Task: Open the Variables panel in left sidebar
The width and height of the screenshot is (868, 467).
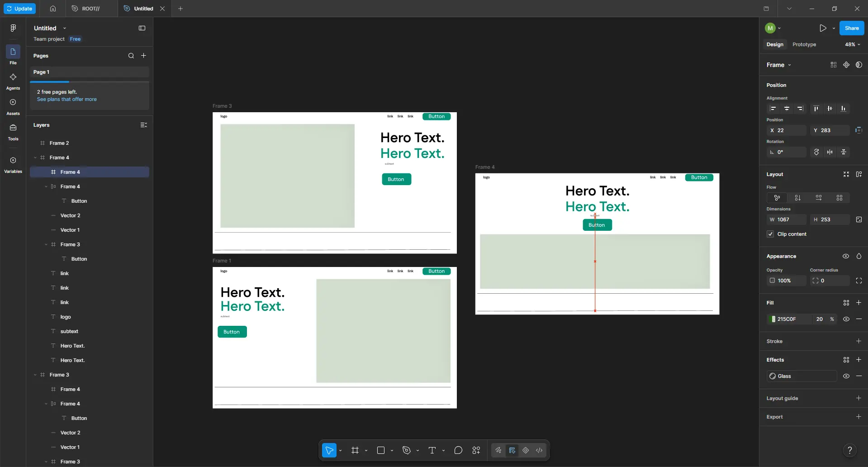Action: pos(13,165)
